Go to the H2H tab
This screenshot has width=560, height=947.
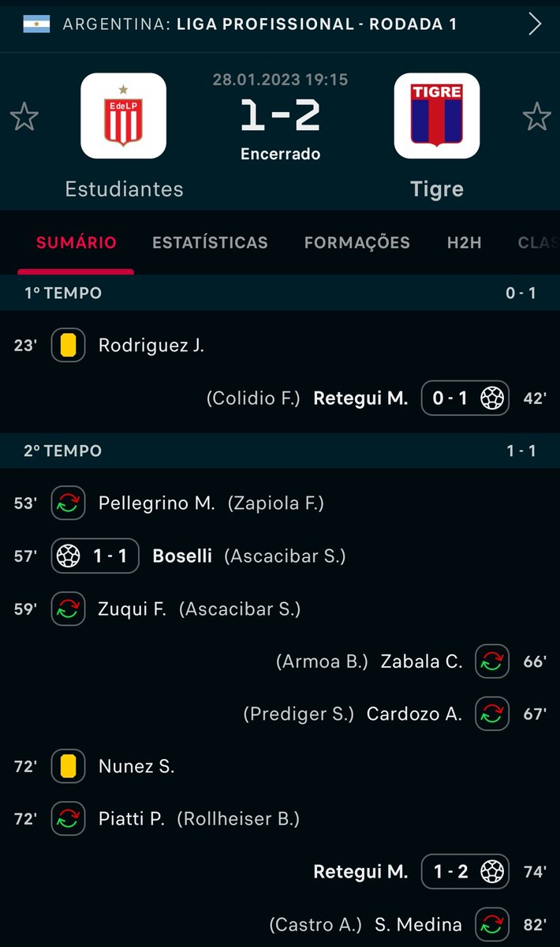(x=464, y=242)
